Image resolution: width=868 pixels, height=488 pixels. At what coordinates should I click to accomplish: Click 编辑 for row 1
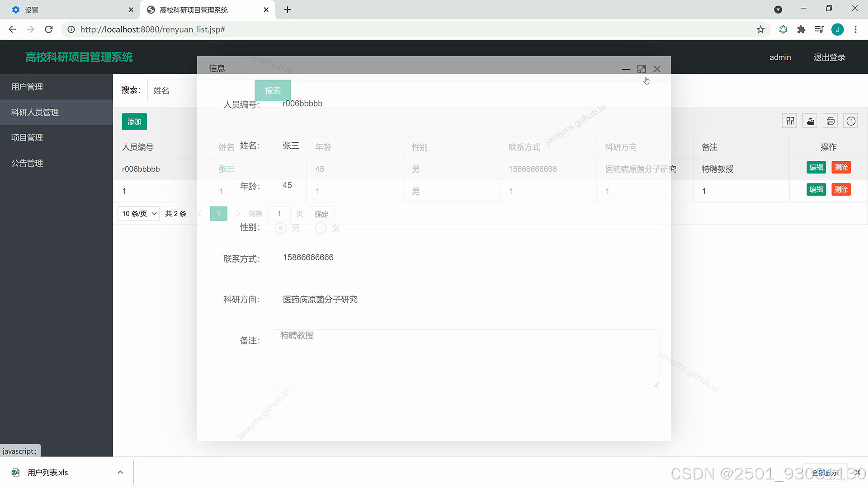[x=816, y=189]
